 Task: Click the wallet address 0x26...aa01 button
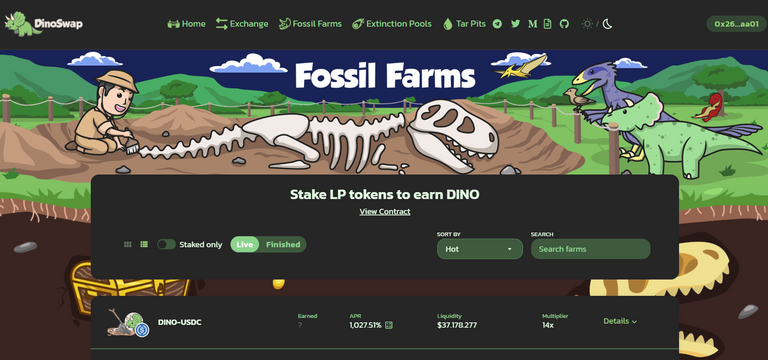[x=736, y=24]
